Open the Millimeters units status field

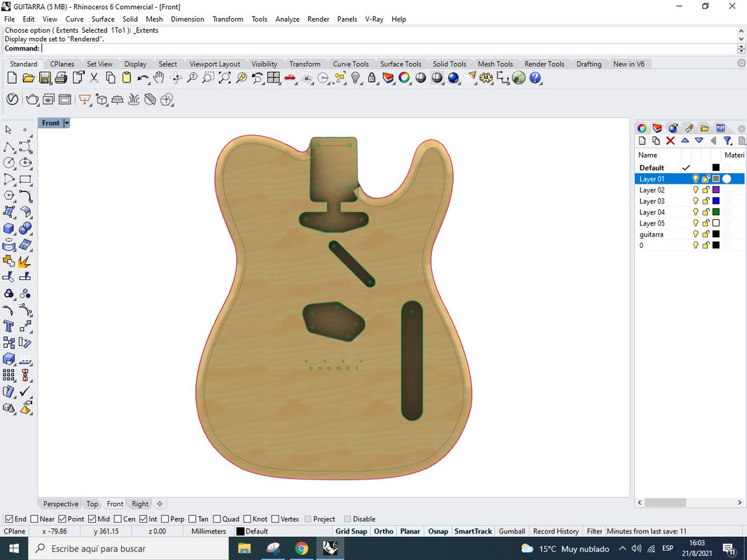click(209, 531)
